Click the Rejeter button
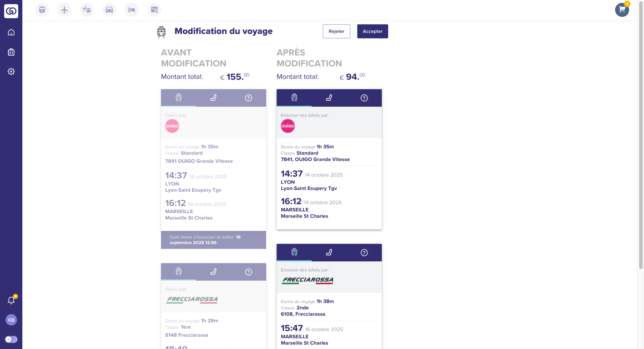This screenshot has height=349, width=644. pyautogui.click(x=336, y=31)
